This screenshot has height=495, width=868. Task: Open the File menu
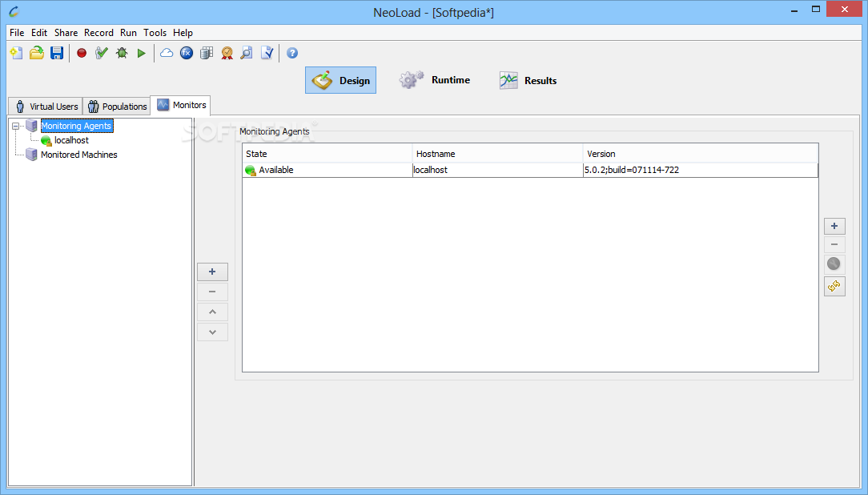pyautogui.click(x=17, y=33)
